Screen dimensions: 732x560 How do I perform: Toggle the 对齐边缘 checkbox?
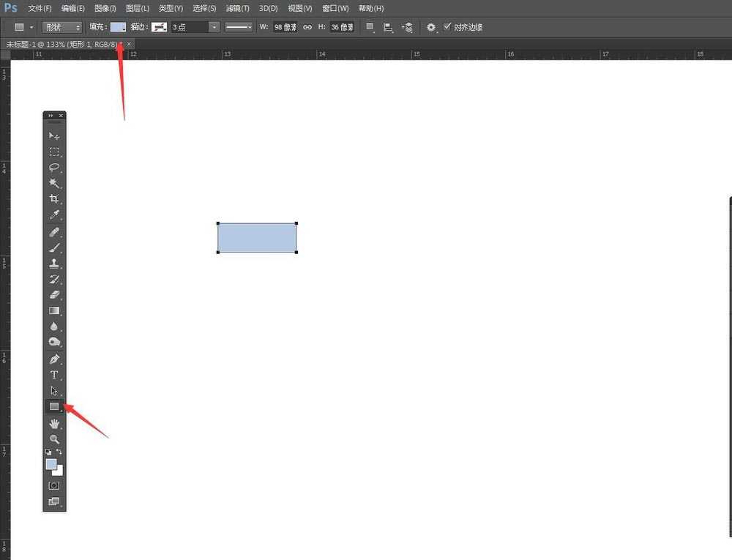tap(448, 27)
